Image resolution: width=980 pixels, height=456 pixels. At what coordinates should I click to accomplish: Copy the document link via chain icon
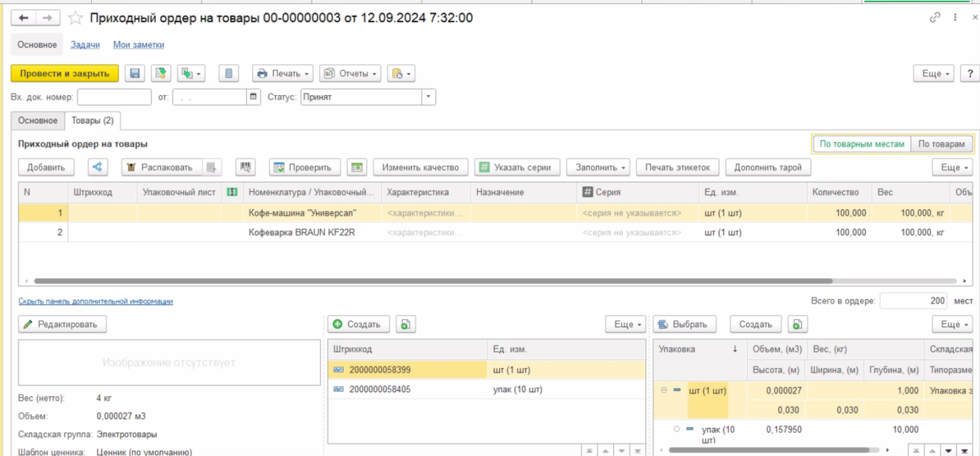935,18
